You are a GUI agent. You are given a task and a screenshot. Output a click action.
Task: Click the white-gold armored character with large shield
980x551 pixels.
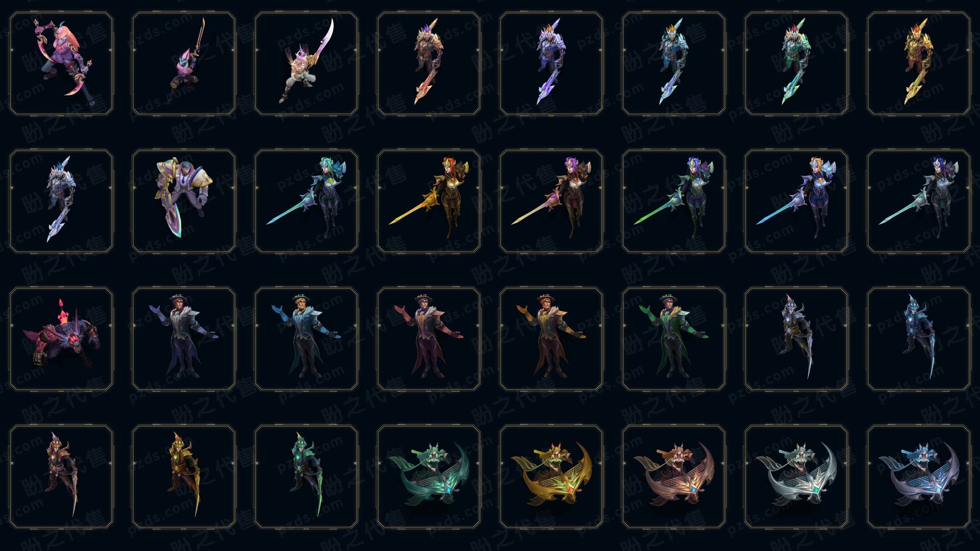point(184,201)
